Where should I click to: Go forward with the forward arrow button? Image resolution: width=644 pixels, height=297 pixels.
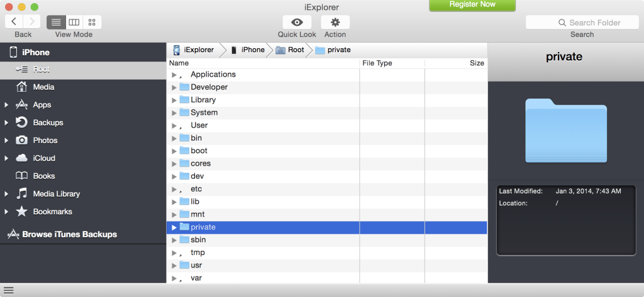pyautogui.click(x=31, y=22)
